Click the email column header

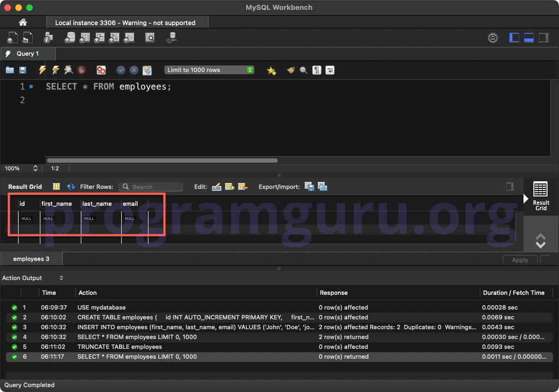pos(135,204)
